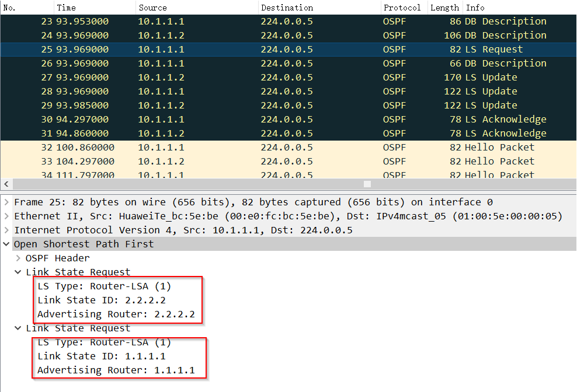The height and width of the screenshot is (392, 577).
Task: Select packet 29 LS Update at 93.985000
Action: coord(288,105)
